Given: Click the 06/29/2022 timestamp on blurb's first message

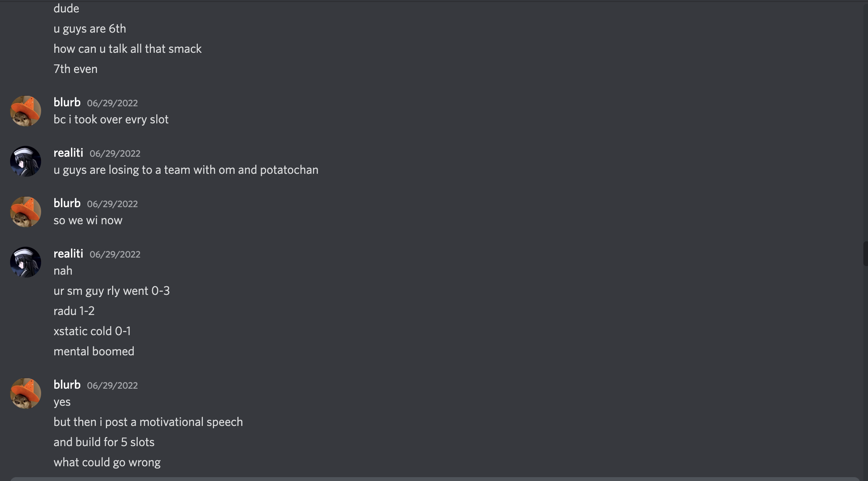Looking at the screenshot, I should click(113, 103).
